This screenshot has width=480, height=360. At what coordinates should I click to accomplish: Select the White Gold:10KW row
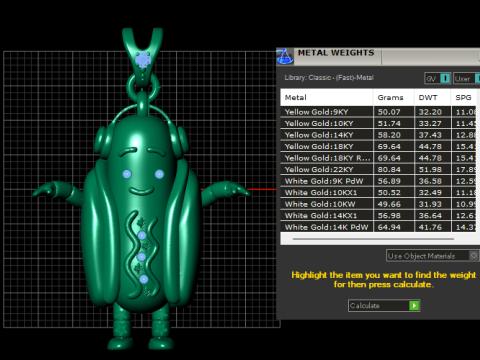[x=378, y=204]
